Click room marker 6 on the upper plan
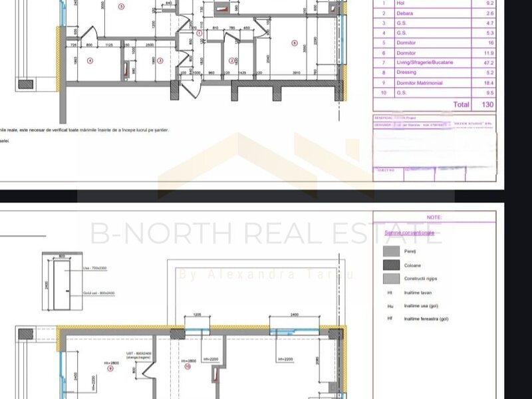The image size is (532, 399). (293, 43)
